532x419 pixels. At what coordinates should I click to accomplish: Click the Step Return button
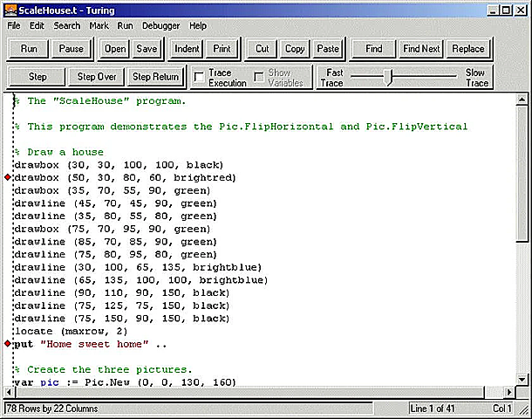tap(156, 77)
